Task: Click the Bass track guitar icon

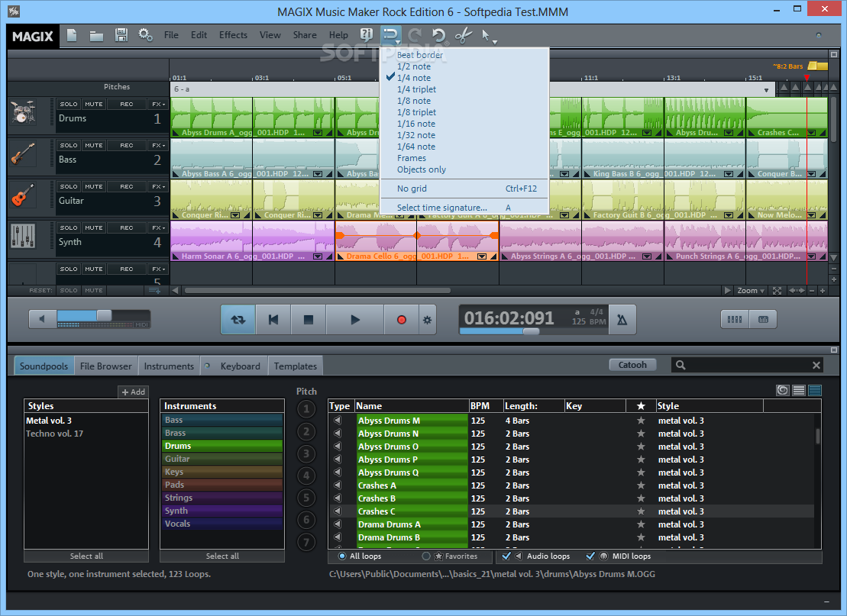Action: (x=23, y=154)
